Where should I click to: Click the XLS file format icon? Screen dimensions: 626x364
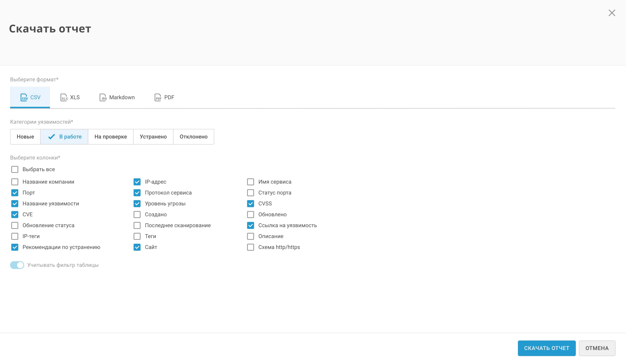[x=64, y=97]
